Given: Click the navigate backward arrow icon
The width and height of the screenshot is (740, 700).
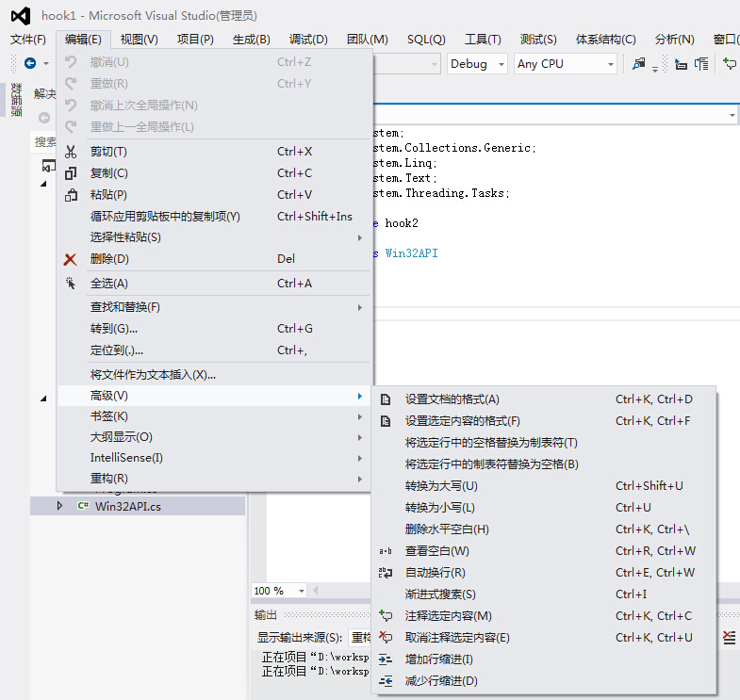Looking at the screenshot, I should pyautogui.click(x=30, y=63).
